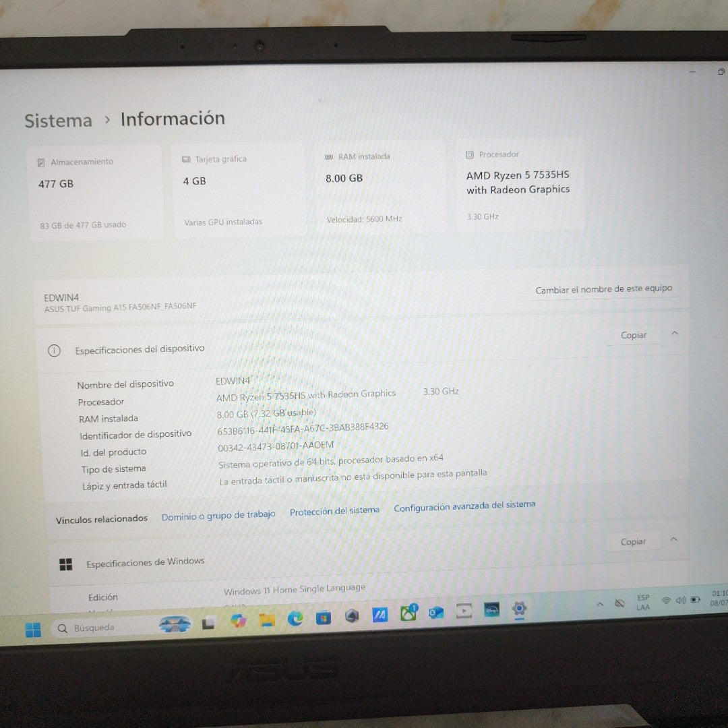The image size is (728, 728).
Task: Click the crossed-out tray icon beside the language indicator
Action: pos(619,603)
